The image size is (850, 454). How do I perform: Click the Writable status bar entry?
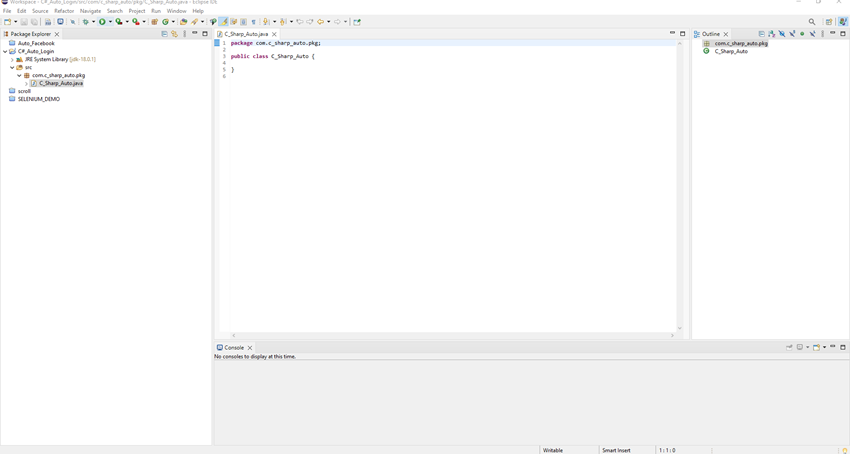click(553, 450)
